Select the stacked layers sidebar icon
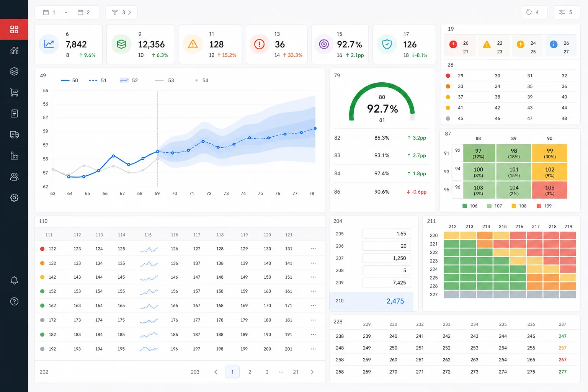This screenshot has width=588, height=392. 14,72
